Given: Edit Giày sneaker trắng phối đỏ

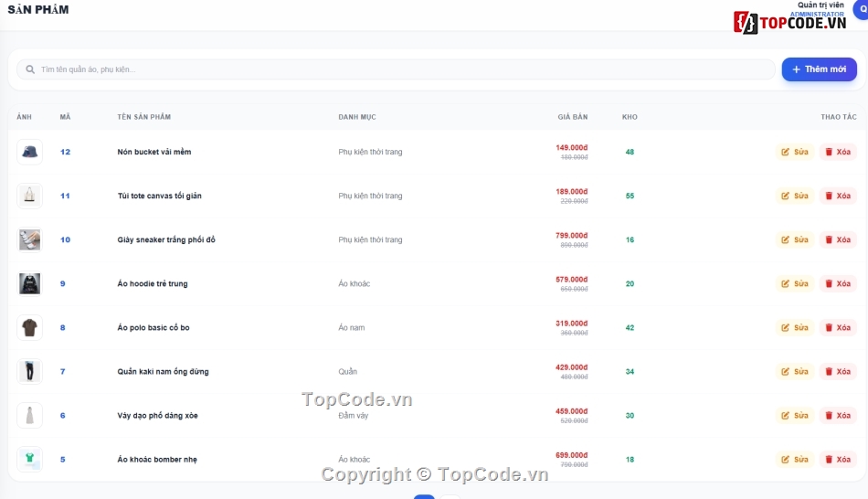Looking at the screenshot, I should pos(795,239).
